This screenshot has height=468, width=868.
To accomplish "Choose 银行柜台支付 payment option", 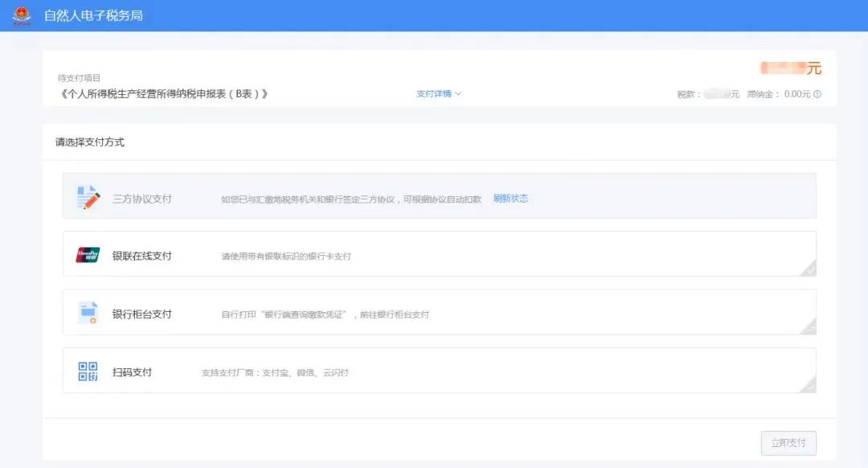I will click(439, 312).
